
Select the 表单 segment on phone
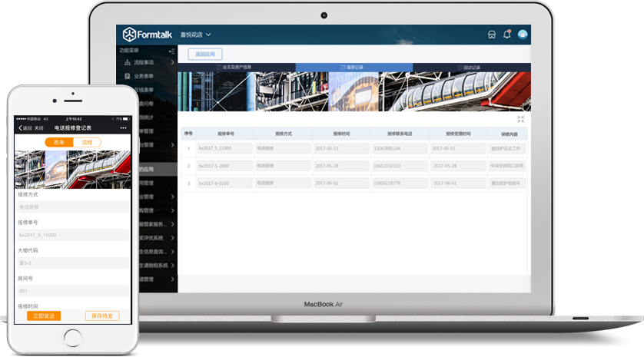pyautogui.click(x=58, y=142)
